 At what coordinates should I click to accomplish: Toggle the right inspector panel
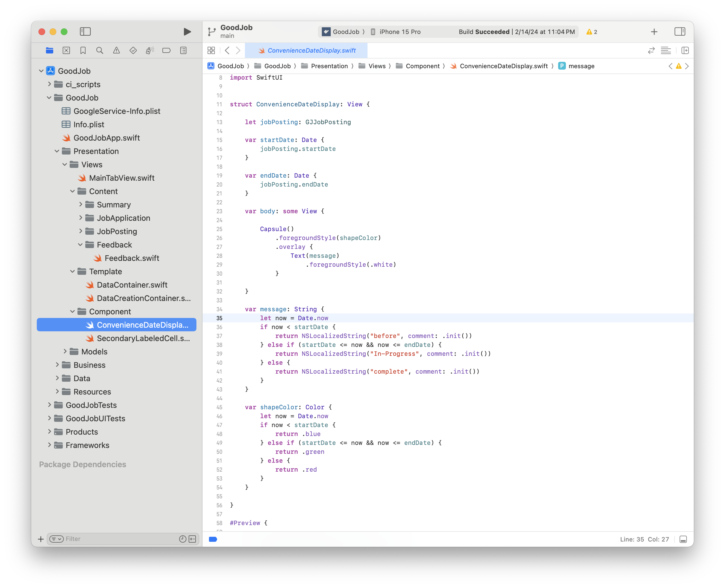(680, 32)
